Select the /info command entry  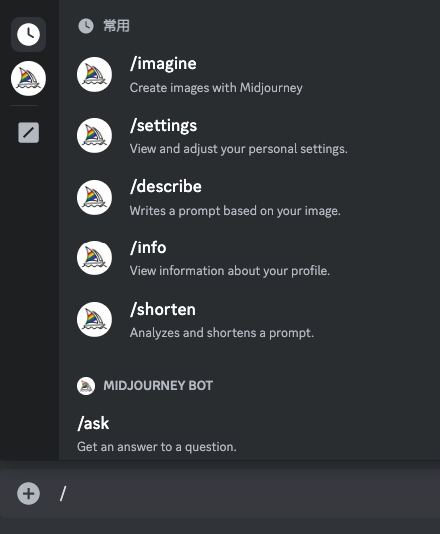(x=250, y=258)
